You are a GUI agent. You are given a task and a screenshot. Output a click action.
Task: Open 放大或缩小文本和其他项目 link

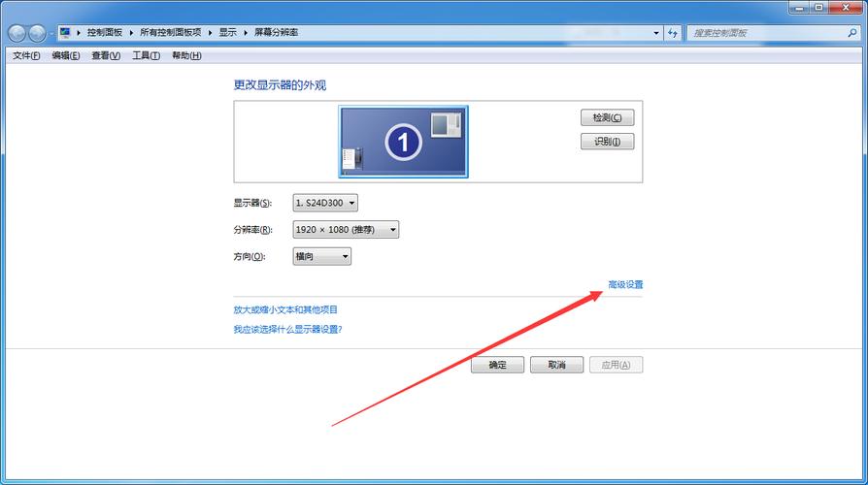point(285,309)
